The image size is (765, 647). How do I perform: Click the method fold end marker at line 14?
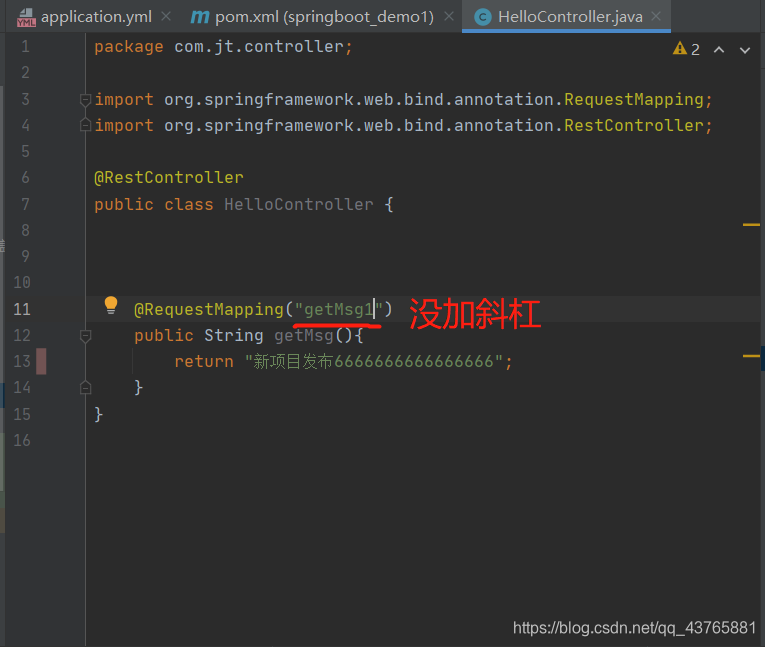pyautogui.click(x=85, y=387)
